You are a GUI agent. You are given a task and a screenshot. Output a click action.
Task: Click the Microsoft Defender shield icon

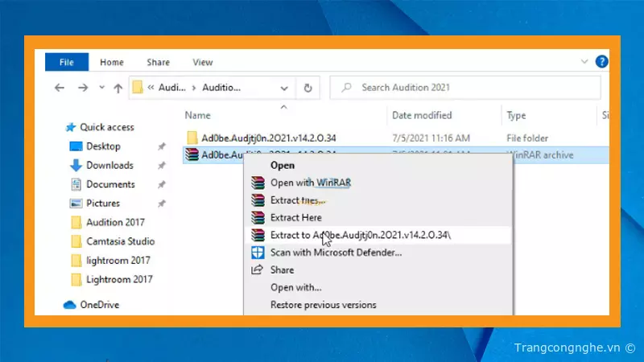pos(258,253)
